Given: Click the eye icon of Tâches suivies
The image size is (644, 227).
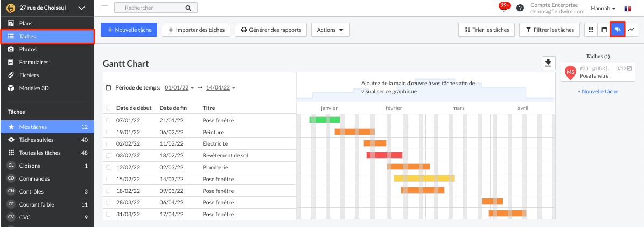Looking at the screenshot, I should click(11, 140).
